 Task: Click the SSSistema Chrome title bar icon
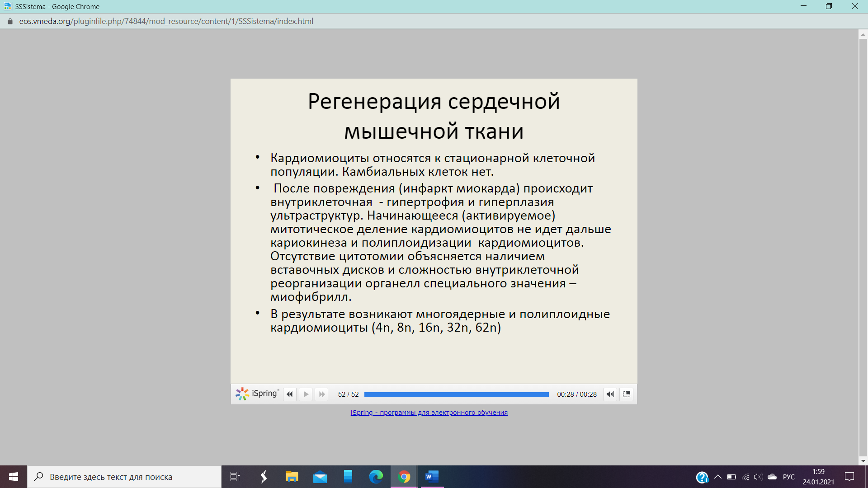[x=8, y=6]
